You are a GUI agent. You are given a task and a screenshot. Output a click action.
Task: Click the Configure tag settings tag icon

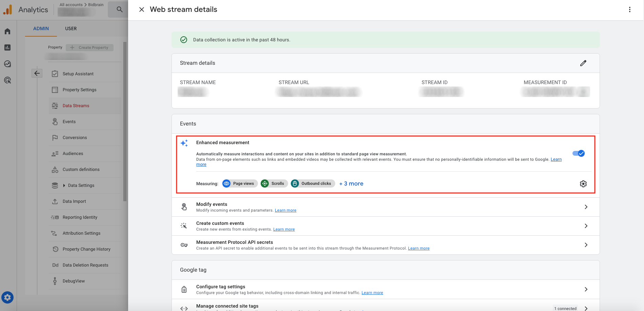coord(184,289)
